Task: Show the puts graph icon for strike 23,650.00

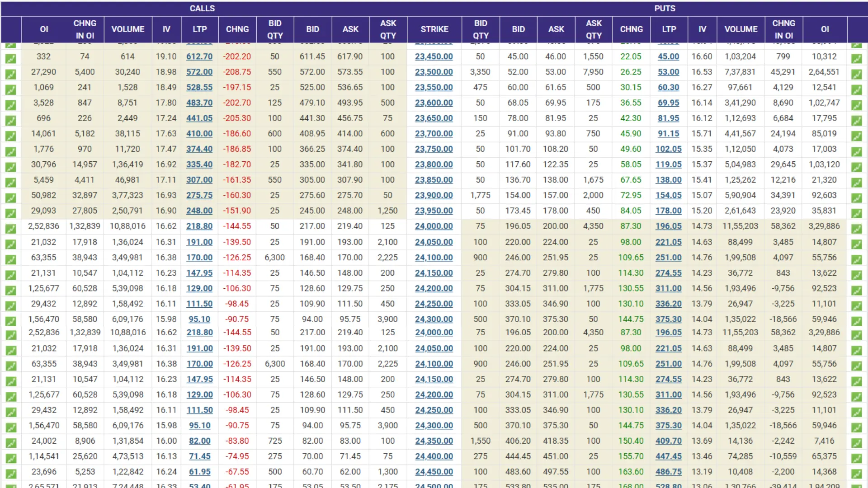Action: (856, 120)
